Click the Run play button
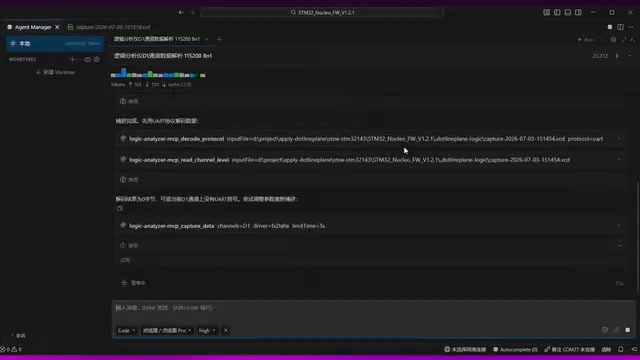Viewport: 640px width, 360px height. click(586, 40)
